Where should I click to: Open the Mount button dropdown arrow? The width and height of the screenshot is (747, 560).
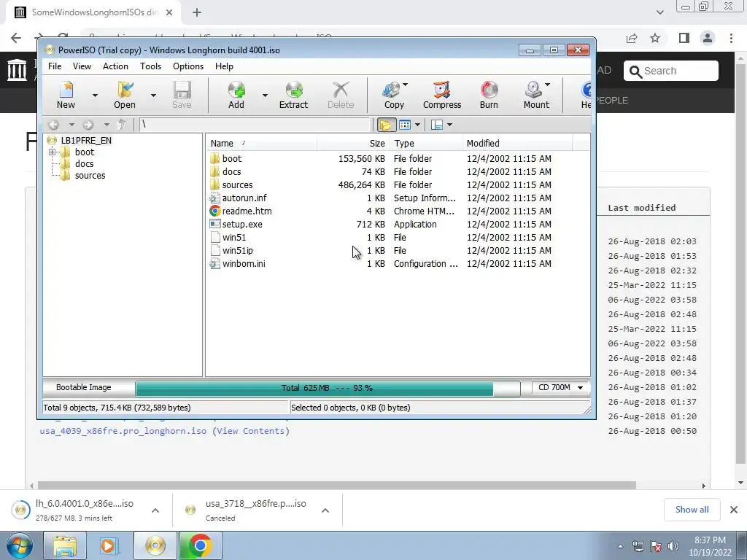(547, 85)
